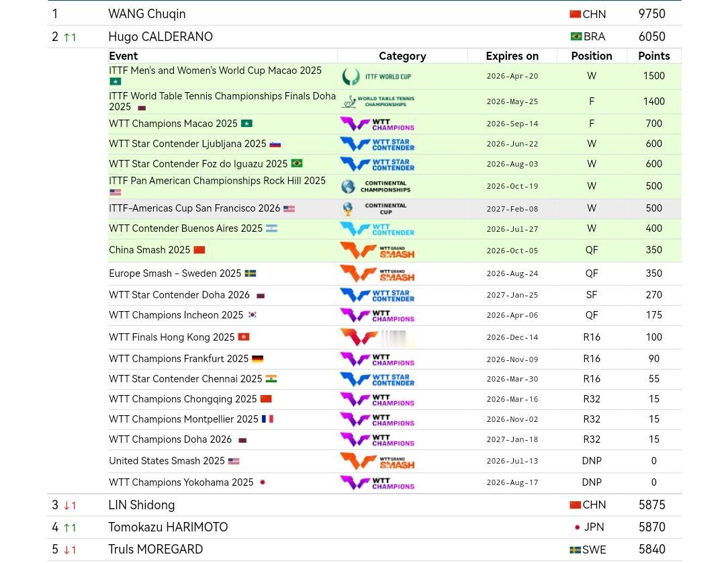
Task: Click the China flag beside WANG Chuqin
Action: (x=576, y=14)
